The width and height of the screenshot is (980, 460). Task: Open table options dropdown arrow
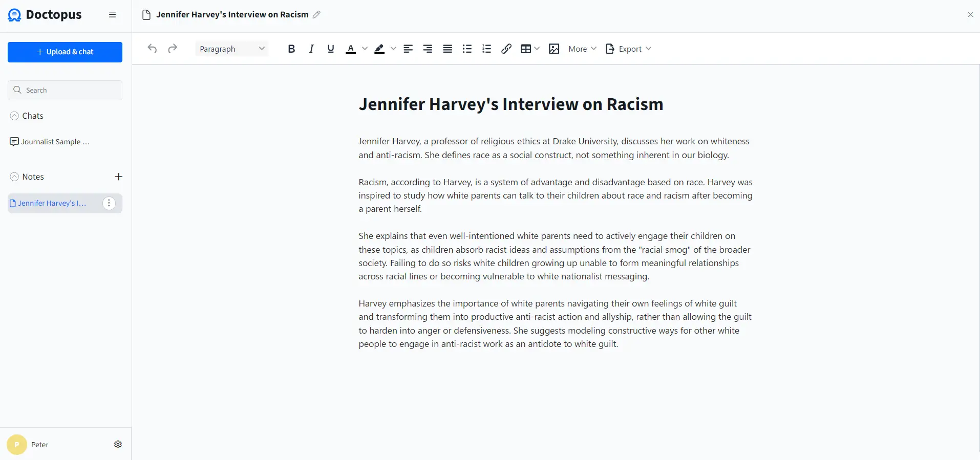(537, 49)
